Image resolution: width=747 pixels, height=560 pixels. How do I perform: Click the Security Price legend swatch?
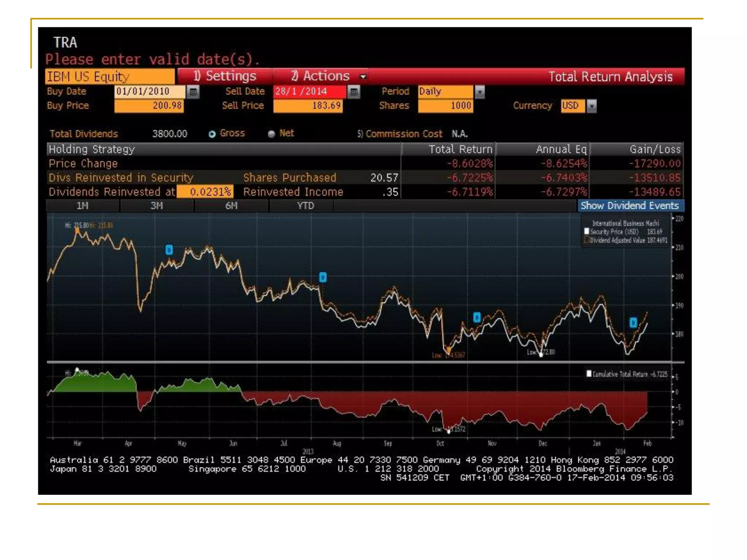(587, 232)
